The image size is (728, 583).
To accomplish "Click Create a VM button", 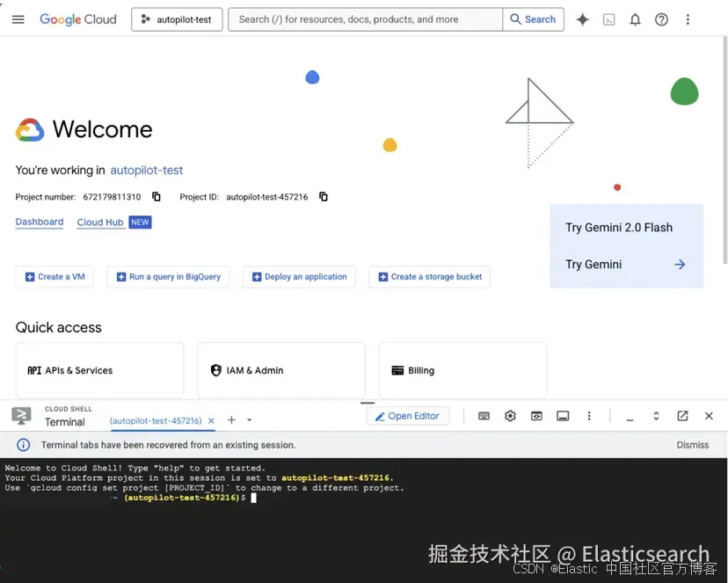I will point(55,277).
